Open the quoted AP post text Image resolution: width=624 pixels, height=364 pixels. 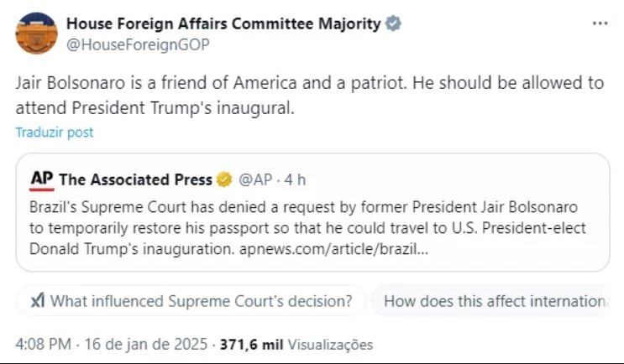pos(307,228)
